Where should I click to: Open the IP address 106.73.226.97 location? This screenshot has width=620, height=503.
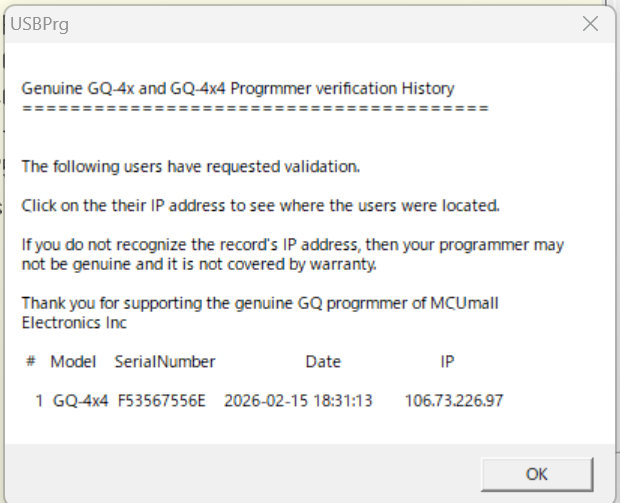[x=454, y=400]
